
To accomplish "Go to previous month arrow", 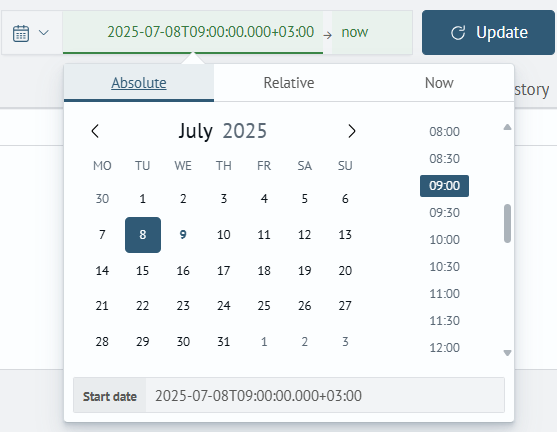I will point(95,131).
